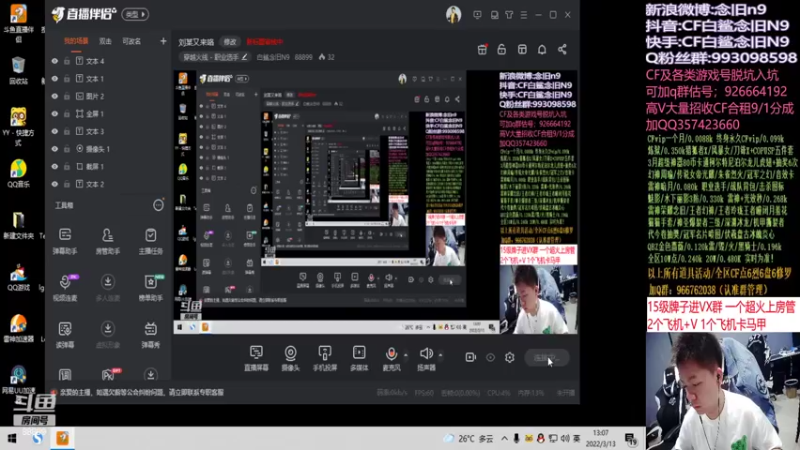Open the 视频连麦 tool
This screenshot has width=800, height=450.
65,288
